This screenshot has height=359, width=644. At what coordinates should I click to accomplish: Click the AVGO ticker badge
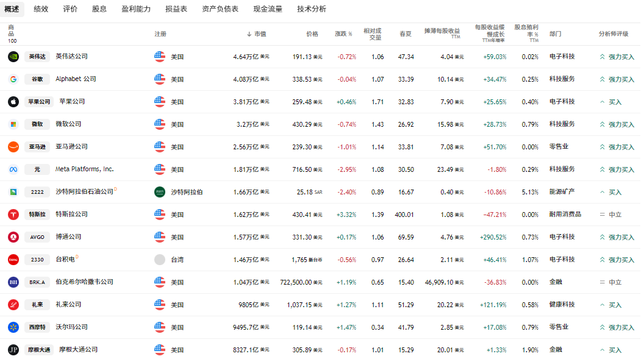tap(37, 237)
